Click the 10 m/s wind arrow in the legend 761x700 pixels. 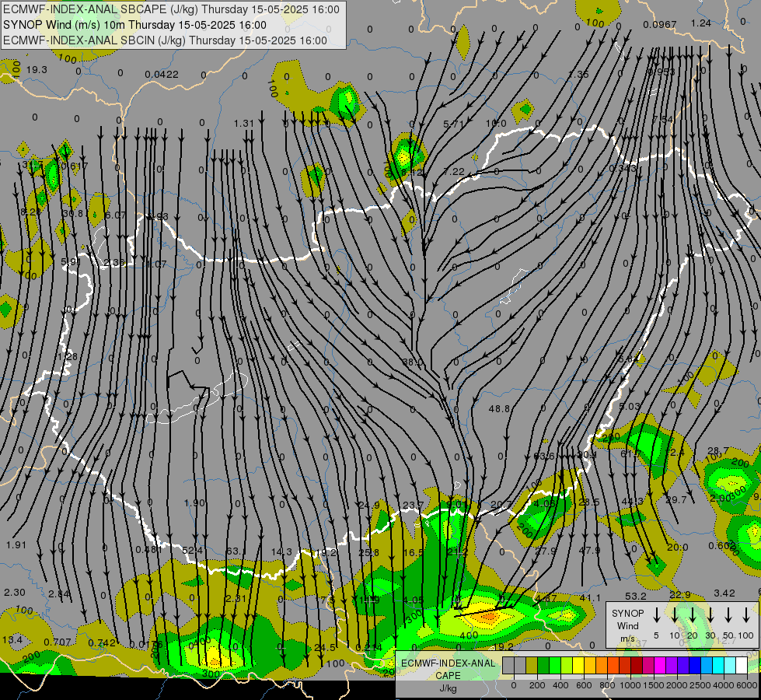click(x=675, y=615)
